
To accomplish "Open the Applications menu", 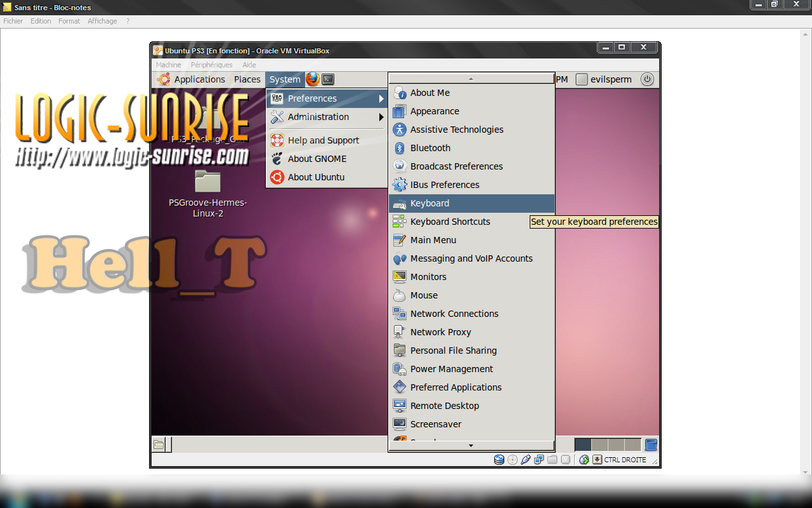I will [x=200, y=79].
